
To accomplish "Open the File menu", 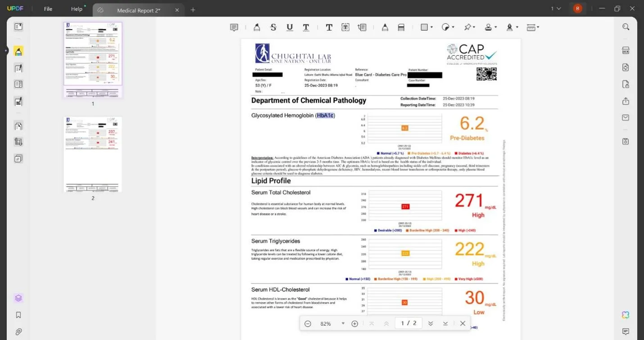I will coord(48,9).
